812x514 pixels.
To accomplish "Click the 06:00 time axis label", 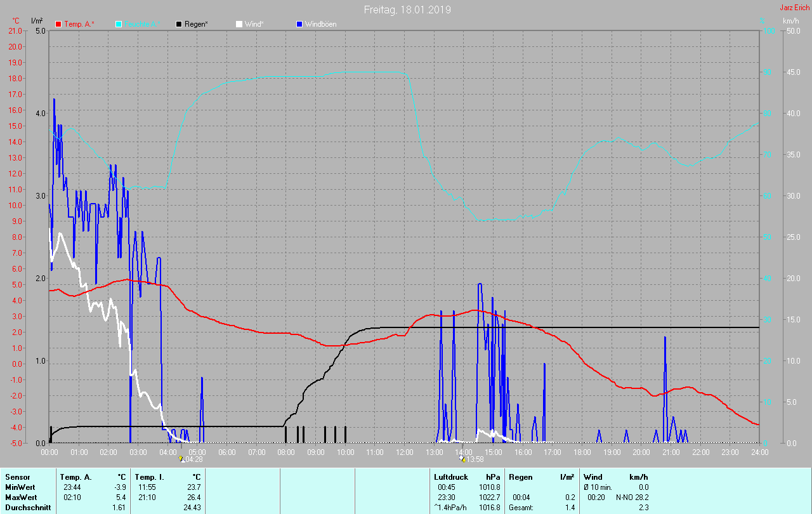I will pos(227,452).
